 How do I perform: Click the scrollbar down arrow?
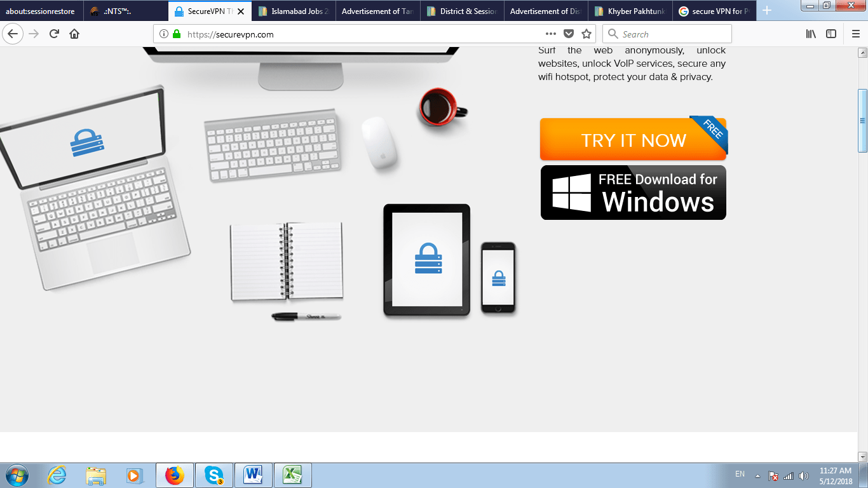point(862,456)
